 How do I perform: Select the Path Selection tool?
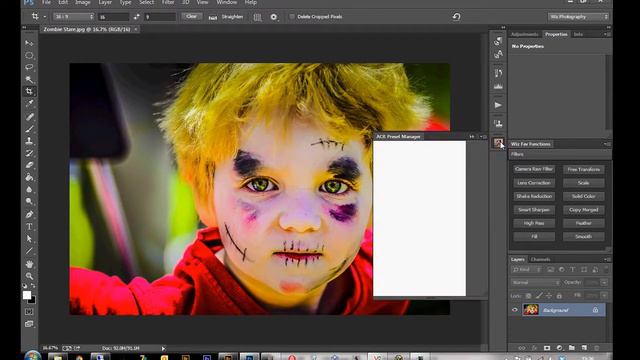click(x=29, y=239)
